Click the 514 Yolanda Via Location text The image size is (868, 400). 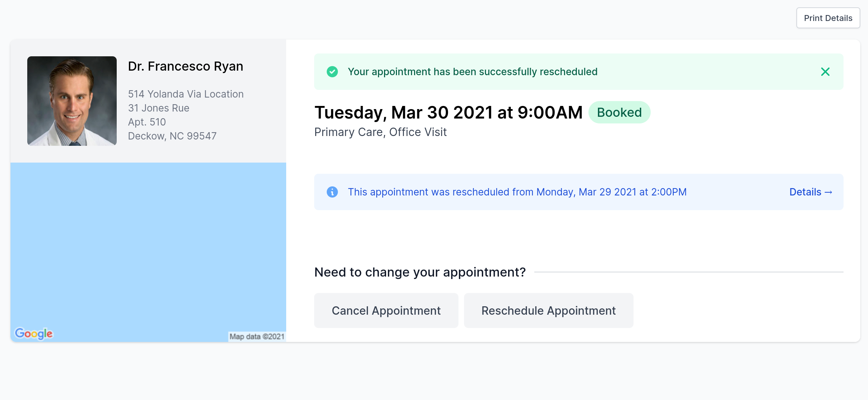point(186,94)
